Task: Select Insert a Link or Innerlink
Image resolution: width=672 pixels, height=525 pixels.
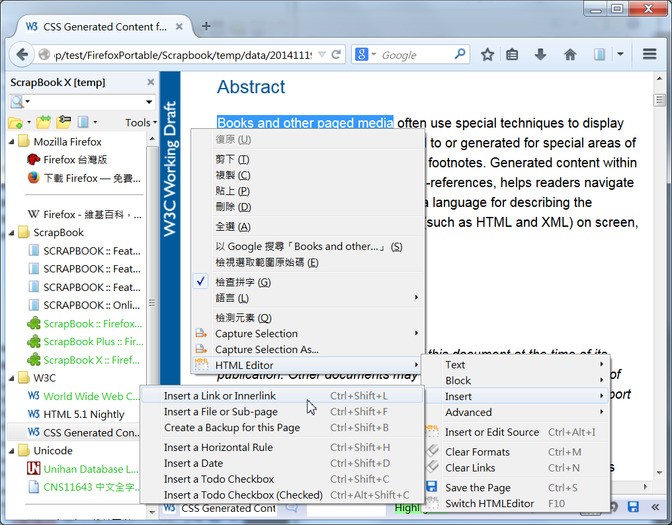Action: point(220,396)
